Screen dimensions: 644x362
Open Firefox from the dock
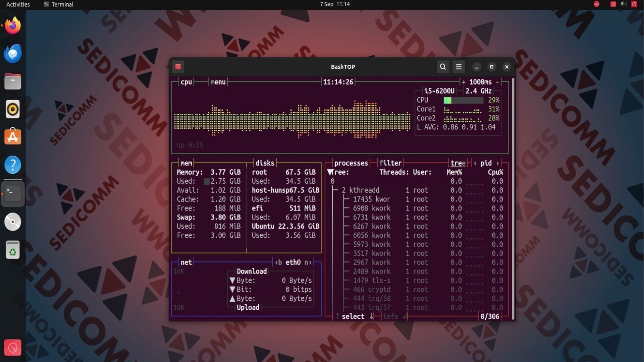click(x=13, y=25)
